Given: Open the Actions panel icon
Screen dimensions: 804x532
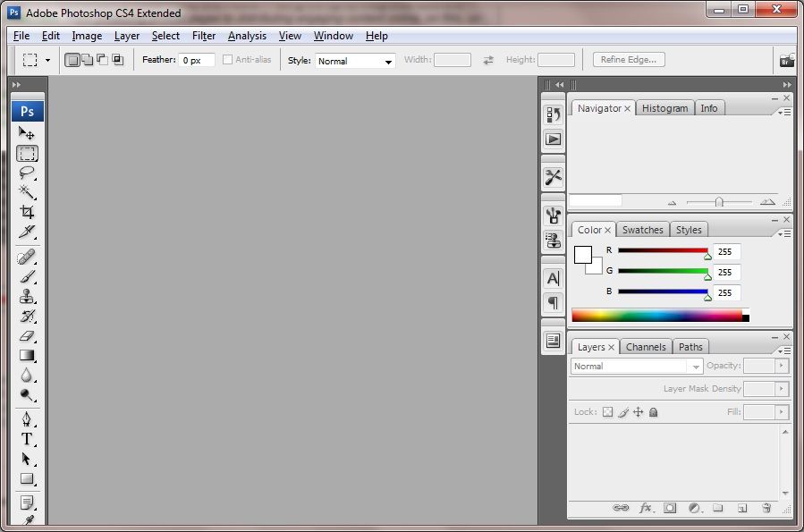Looking at the screenshot, I should click(554, 139).
